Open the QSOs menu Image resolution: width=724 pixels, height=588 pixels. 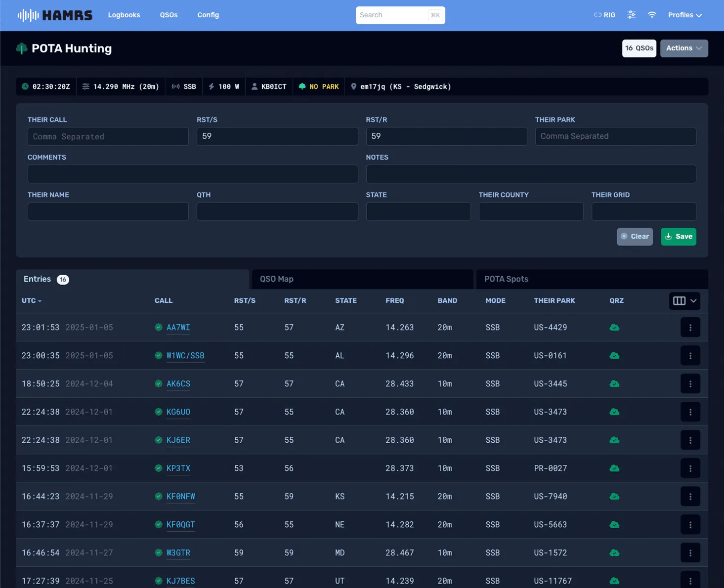(169, 15)
